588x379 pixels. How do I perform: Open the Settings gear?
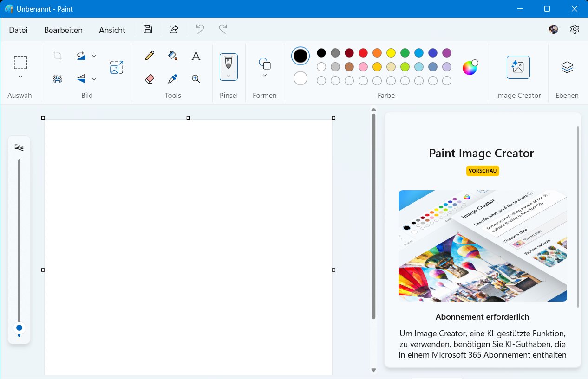(575, 29)
